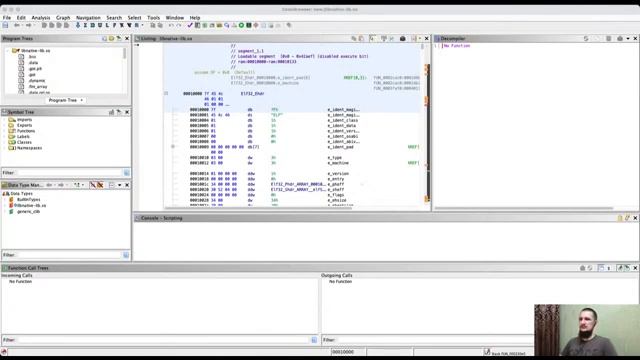Click the Undo toolbar icon

[171, 25]
